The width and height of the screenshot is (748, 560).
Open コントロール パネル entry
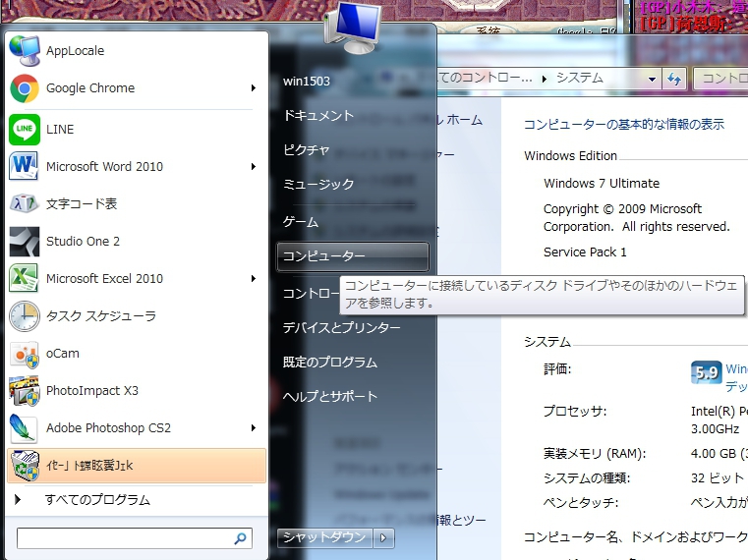point(311,293)
